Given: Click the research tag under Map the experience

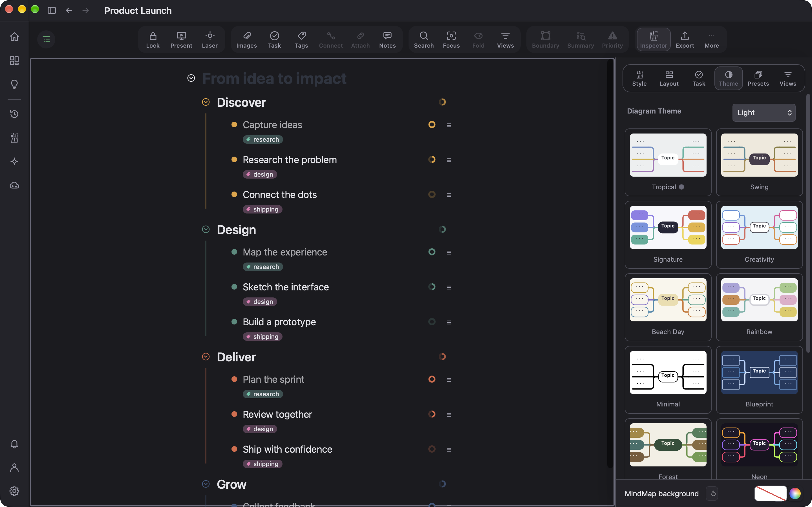Looking at the screenshot, I should click(x=263, y=267).
